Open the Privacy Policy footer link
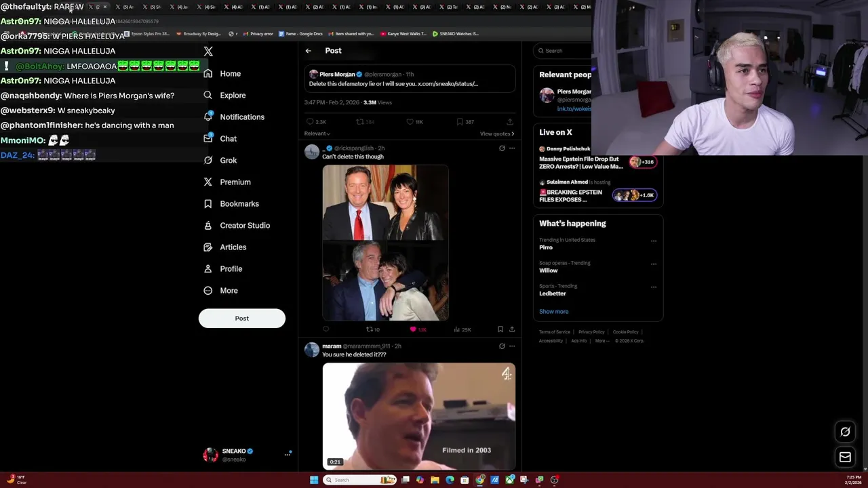This screenshot has width=868, height=488. coord(591,332)
